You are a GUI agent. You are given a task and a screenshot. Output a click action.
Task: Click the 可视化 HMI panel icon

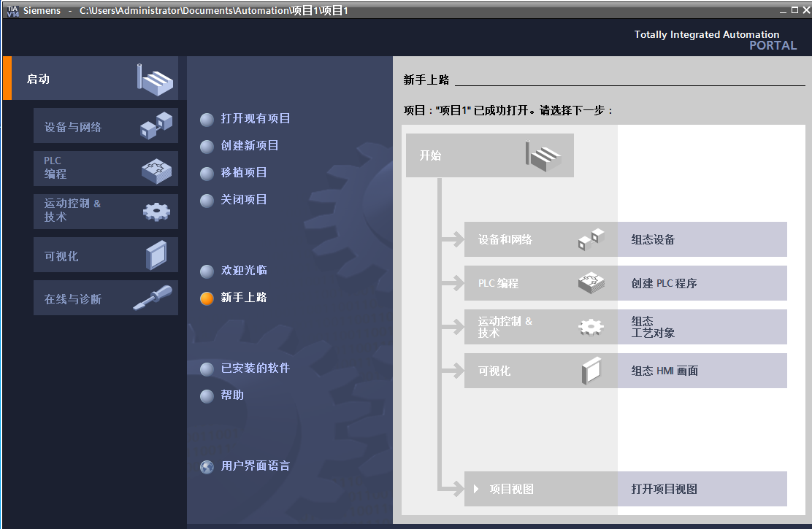[156, 255]
